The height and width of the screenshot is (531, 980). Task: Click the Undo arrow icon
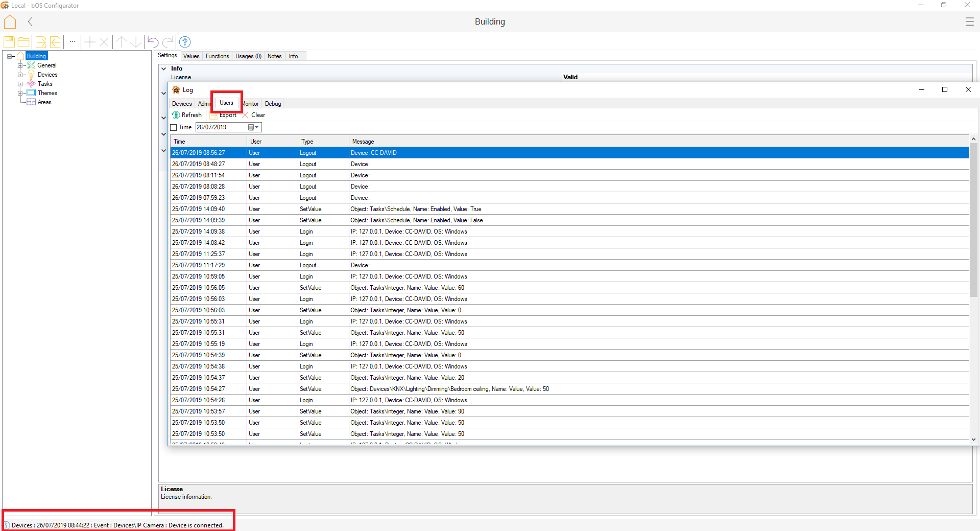tap(153, 42)
